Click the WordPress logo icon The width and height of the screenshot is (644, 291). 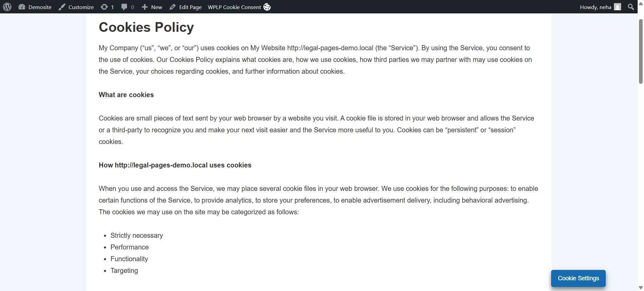(7, 7)
